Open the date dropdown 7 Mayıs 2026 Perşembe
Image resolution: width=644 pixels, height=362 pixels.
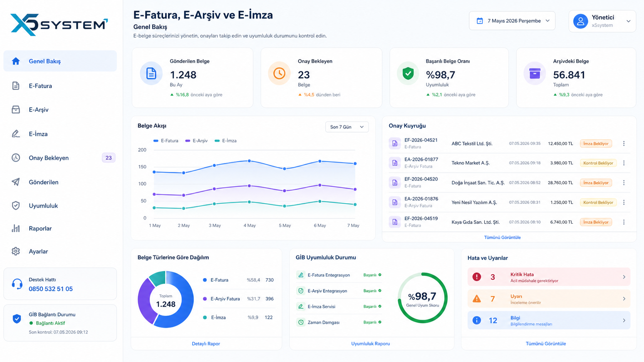[512, 21]
